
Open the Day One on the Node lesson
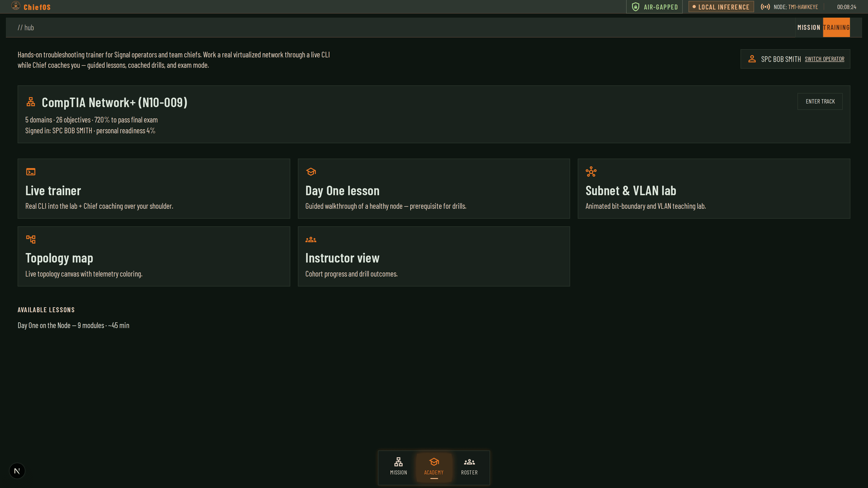tap(73, 325)
